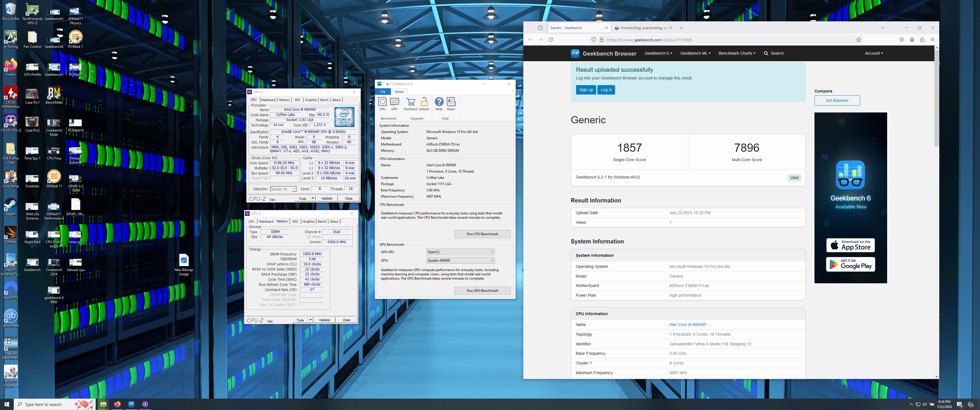Bookmark this page with the star icon
Viewport: 980px width, 410px height.
click(859, 40)
